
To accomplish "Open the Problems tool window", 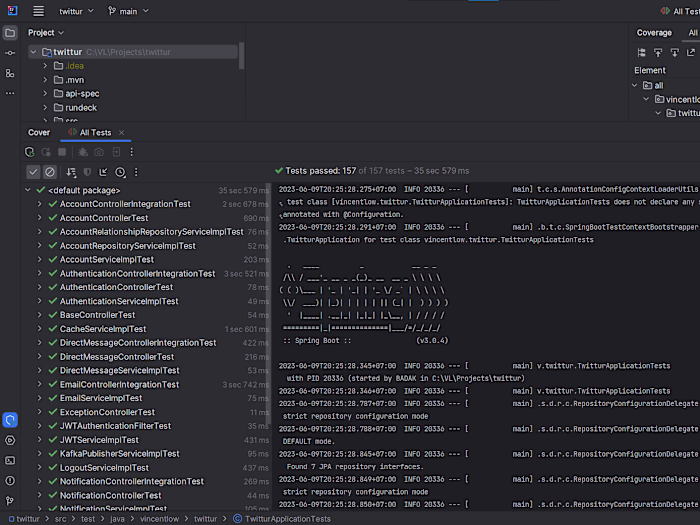I will point(10,481).
